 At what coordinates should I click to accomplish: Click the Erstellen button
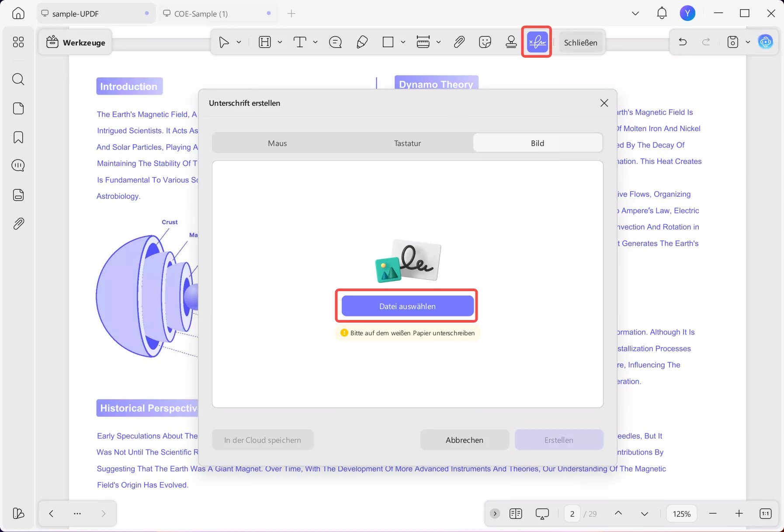click(x=559, y=440)
